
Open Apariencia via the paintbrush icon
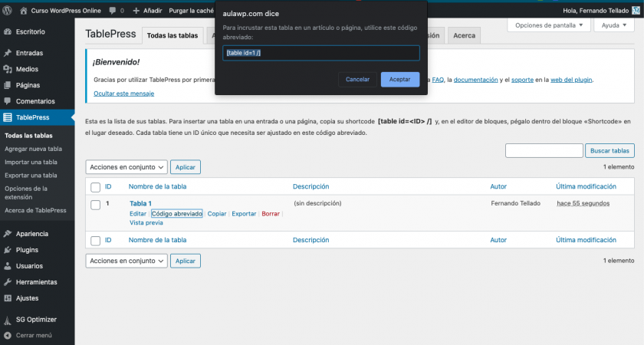(8, 234)
